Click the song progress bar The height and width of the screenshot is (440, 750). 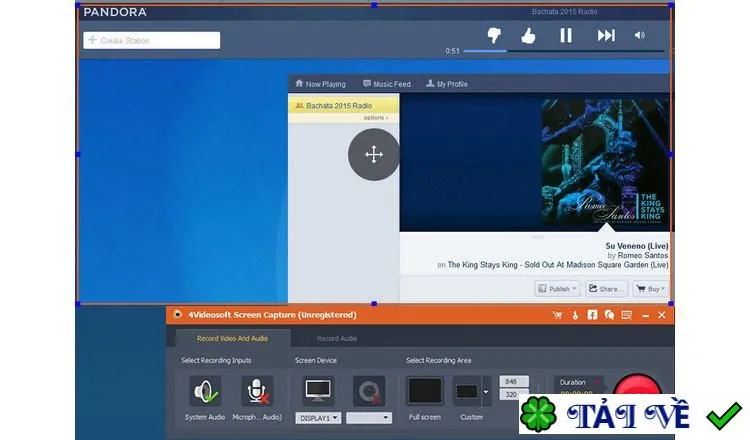pos(563,51)
